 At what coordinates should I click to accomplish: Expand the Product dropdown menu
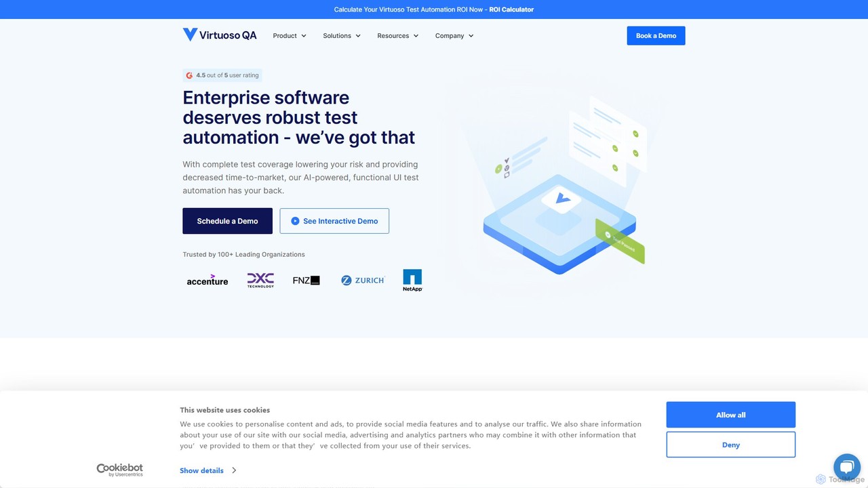click(x=290, y=36)
